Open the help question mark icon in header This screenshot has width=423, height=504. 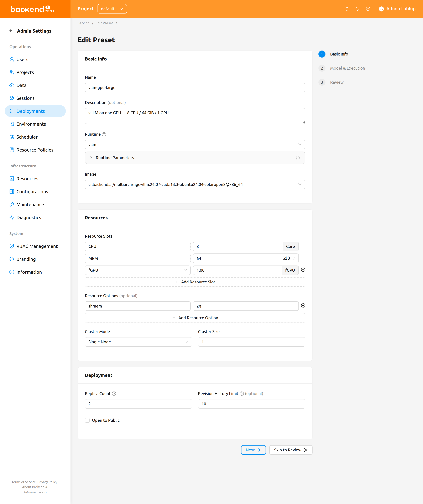[x=368, y=9]
